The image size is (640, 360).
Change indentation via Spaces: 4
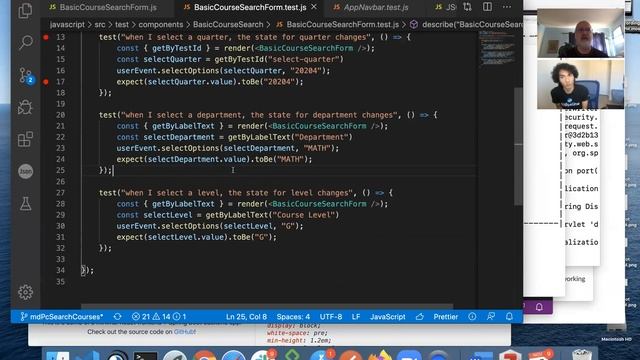coord(293,317)
